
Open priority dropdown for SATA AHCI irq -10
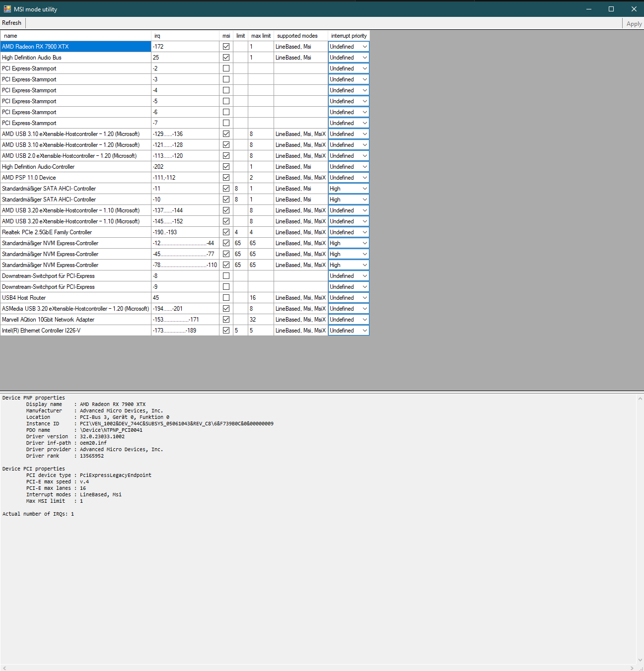pos(364,200)
